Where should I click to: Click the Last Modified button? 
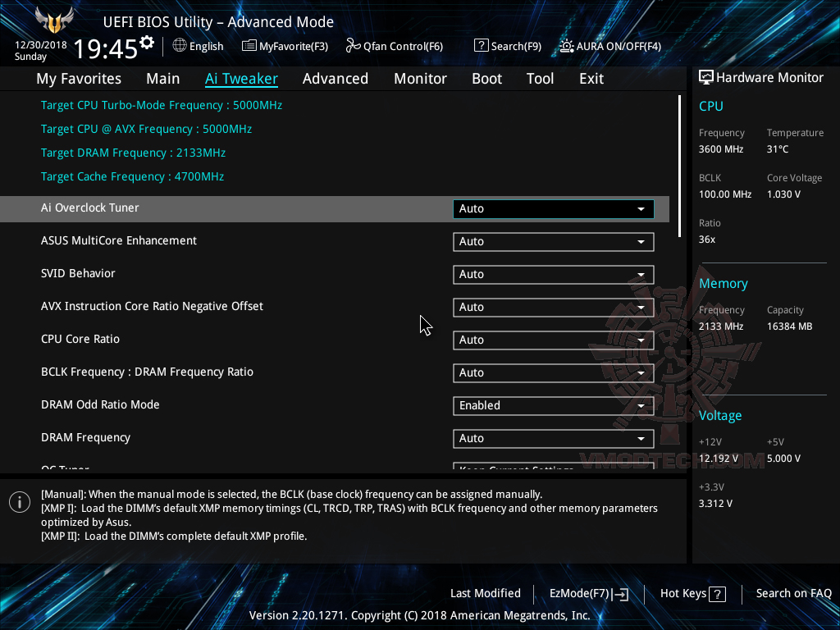pos(485,593)
